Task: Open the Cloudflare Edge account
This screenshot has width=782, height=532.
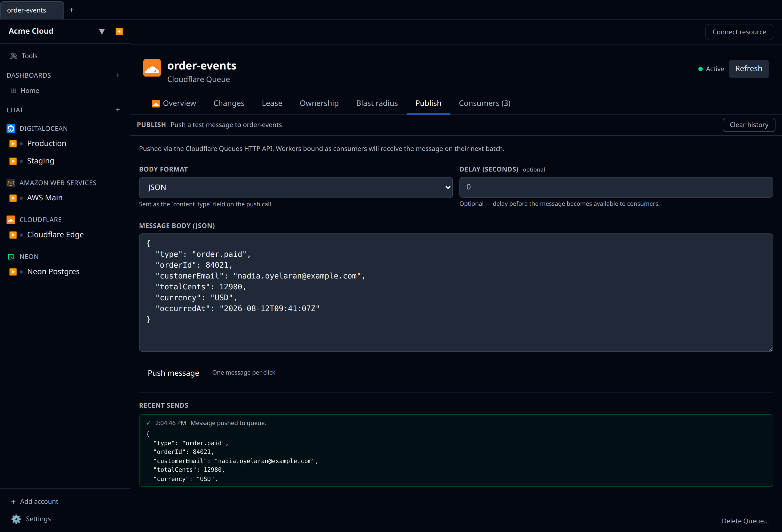Action: (55, 235)
